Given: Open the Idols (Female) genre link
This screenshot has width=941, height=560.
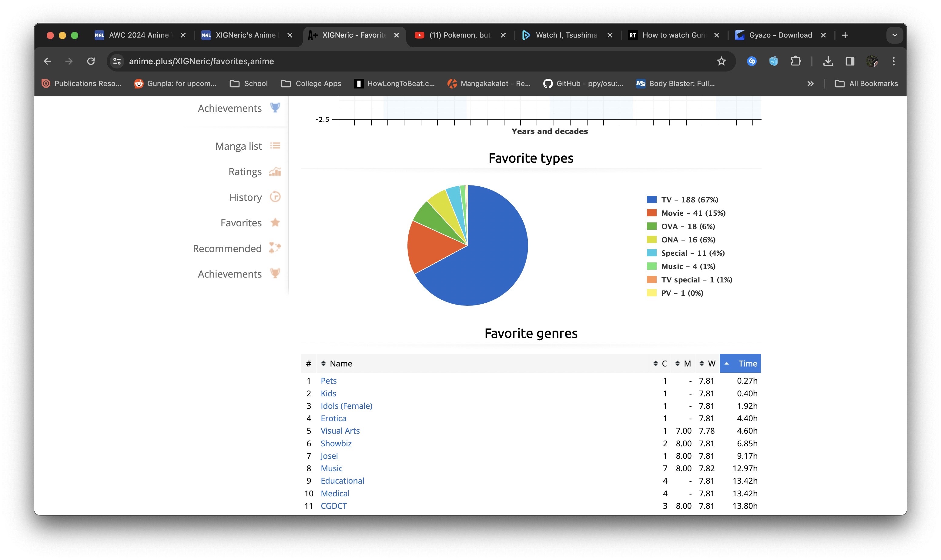Looking at the screenshot, I should (x=346, y=406).
